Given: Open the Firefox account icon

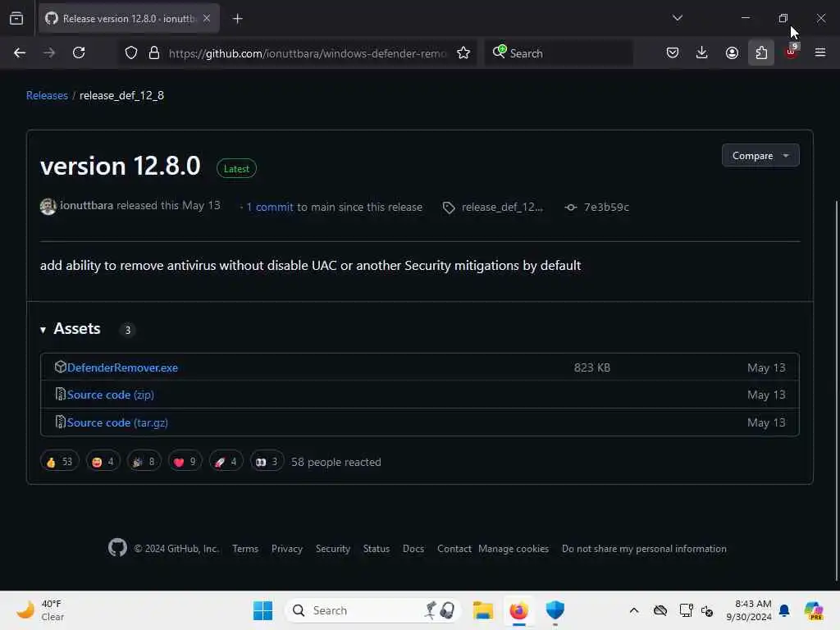Looking at the screenshot, I should tap(732, 53).
